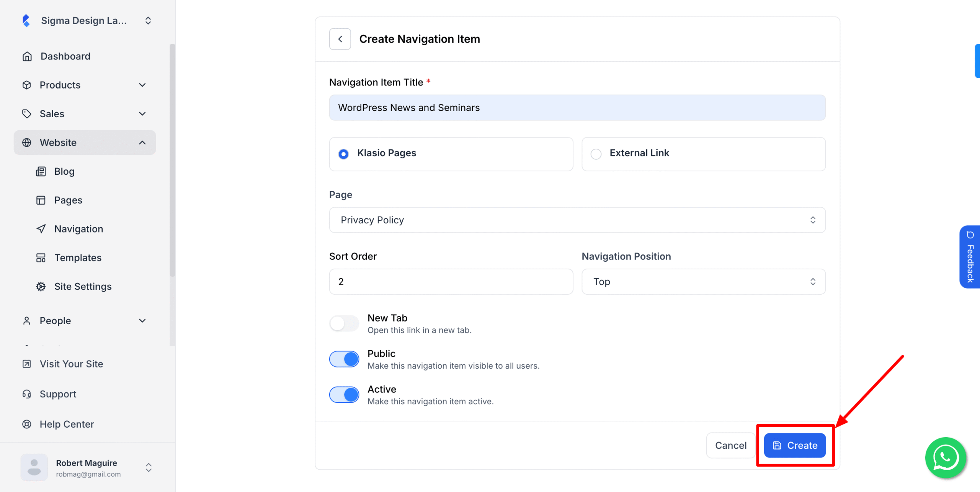Click the Blog newspaper icon
The height and width of the screenshot is (492, 980).
(41, 171)
